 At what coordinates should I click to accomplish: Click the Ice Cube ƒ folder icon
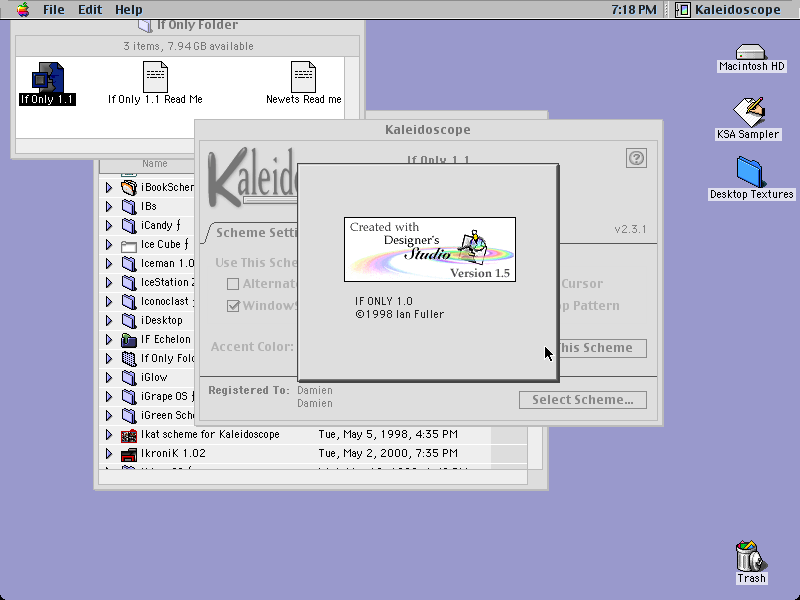[x=129, y=245]
